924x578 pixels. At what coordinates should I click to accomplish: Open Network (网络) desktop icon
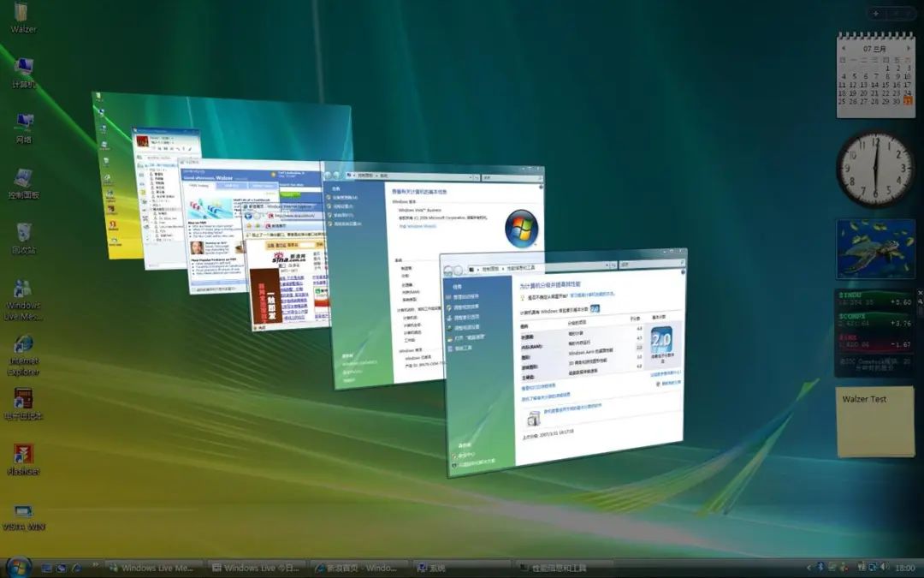click(x=22, y=126)
